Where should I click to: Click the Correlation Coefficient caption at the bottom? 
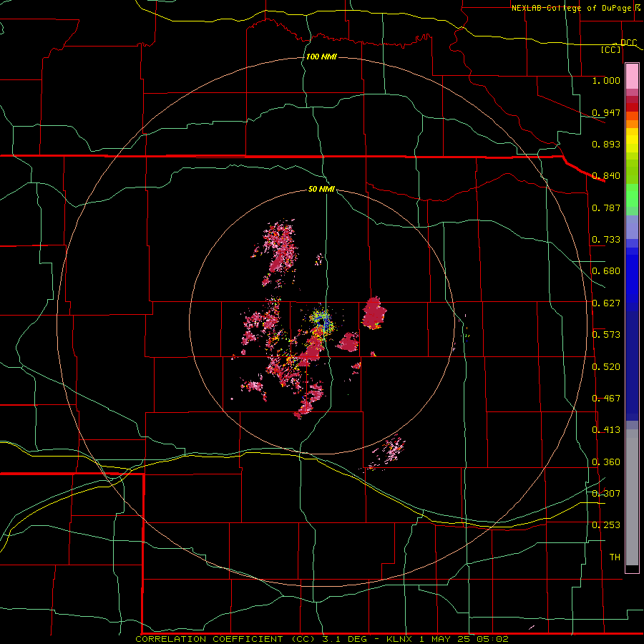pos(321,639)
